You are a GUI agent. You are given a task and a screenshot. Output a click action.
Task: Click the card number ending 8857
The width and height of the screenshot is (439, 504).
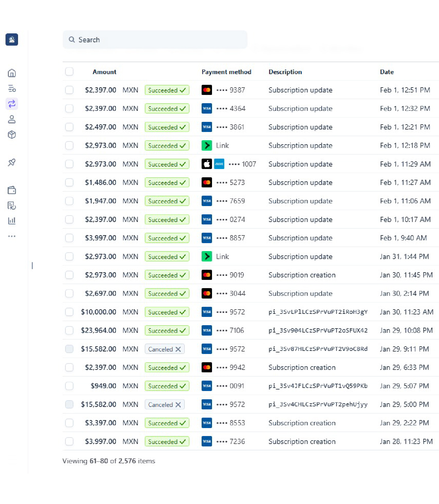click(x=231, y=238)
